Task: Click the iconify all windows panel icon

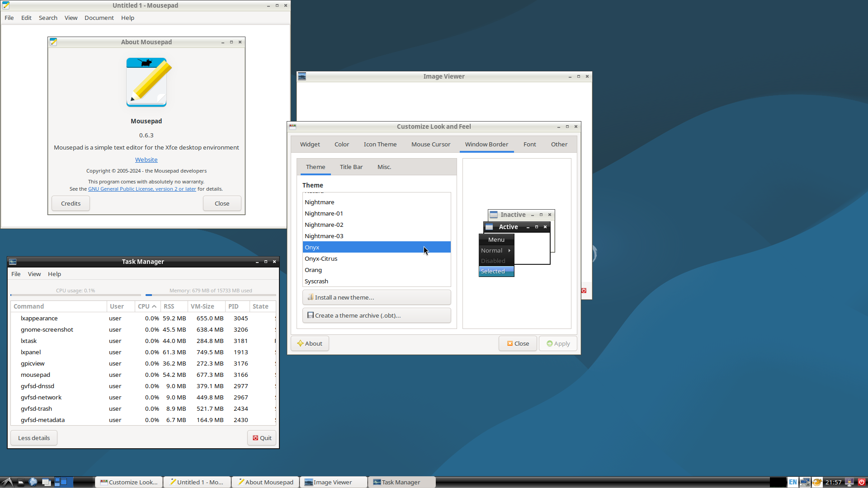Action: (x=46, y=482)
